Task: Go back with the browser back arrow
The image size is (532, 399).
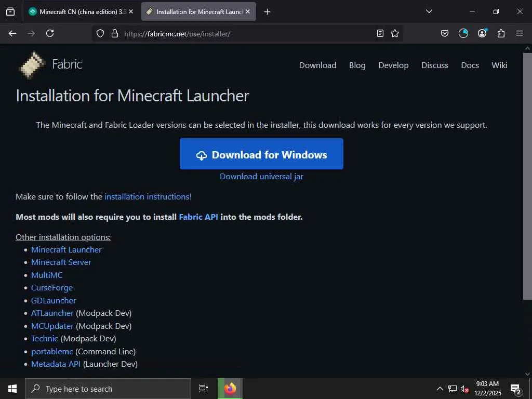Action: pos(12,33)
